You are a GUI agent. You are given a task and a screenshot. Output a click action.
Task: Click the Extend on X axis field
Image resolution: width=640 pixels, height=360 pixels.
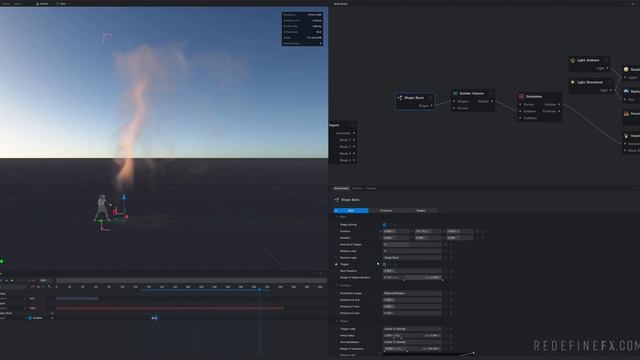[x=412, y=300]
